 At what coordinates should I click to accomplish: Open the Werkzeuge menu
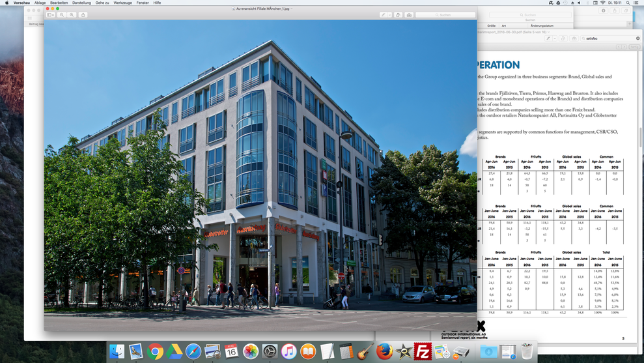click(123, 3)
